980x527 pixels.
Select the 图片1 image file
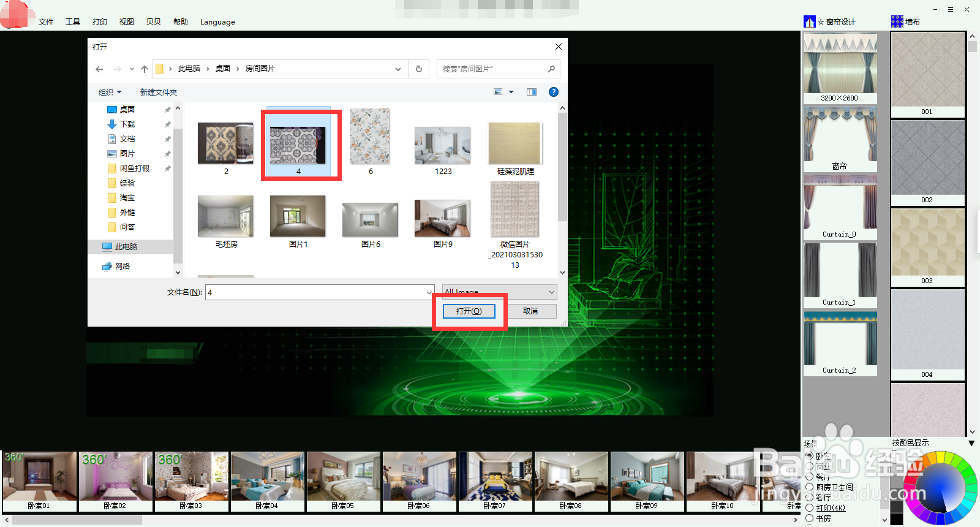(298, 222)
